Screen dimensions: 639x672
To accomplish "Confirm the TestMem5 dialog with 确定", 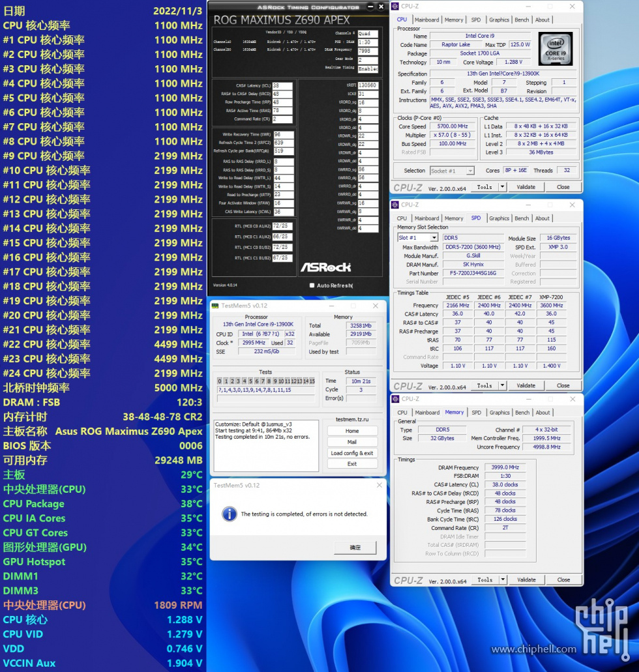I will [x=355, y=548].
